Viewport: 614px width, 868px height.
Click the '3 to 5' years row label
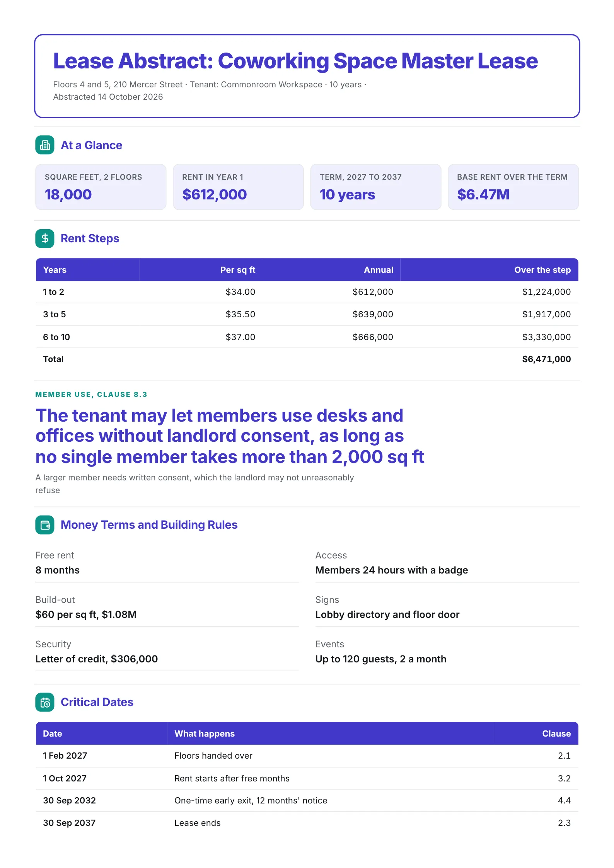[x=55, y=314]
